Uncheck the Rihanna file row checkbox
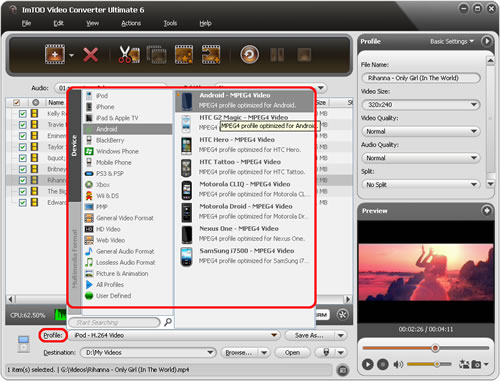500x381 pixels. (x=22, y=180)
